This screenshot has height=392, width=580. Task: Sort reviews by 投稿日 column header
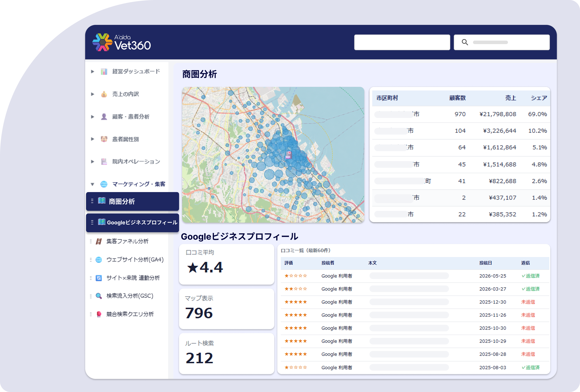485,263
